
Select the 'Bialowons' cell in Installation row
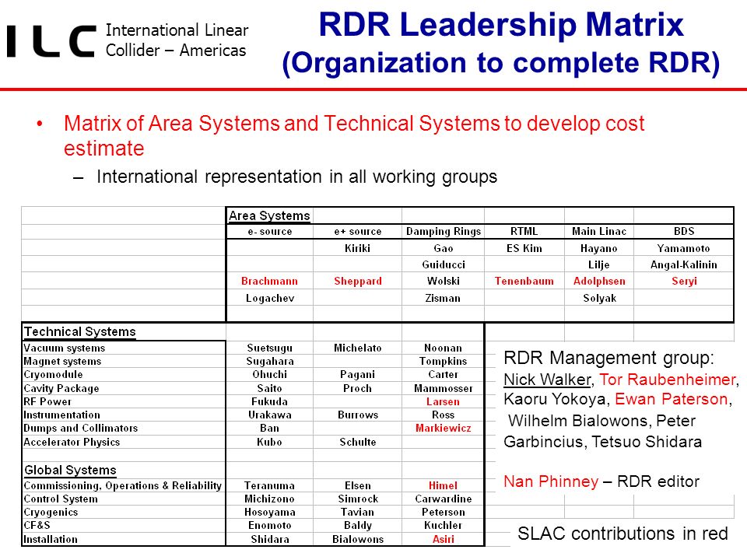(358, 539)
